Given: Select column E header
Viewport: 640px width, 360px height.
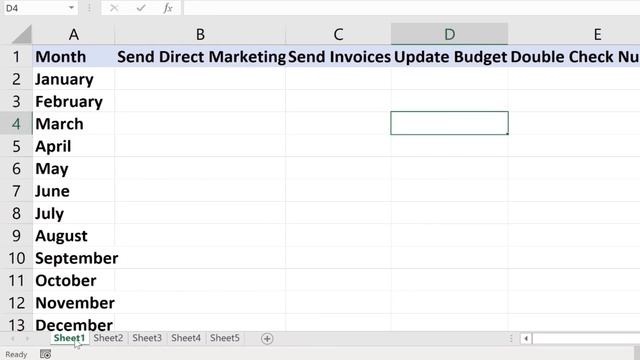Looking at the screenshot, I should pyautogui.click(x=574, y=34).
